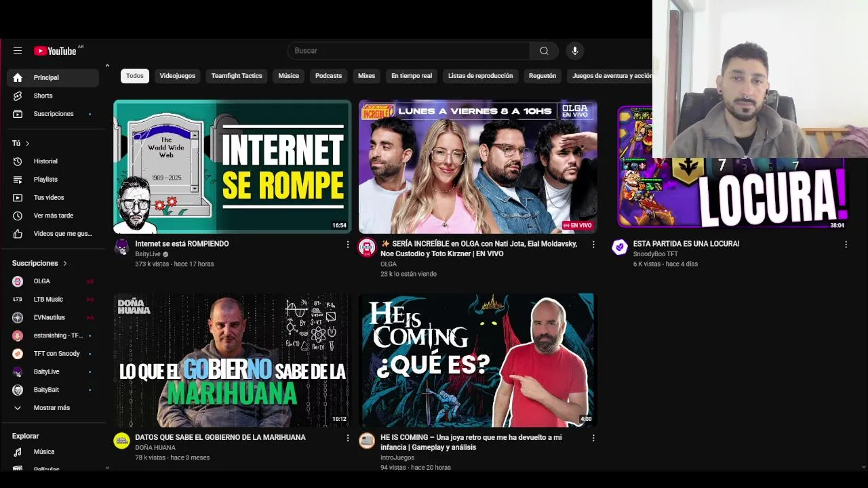Viewport: 868px width, 488px height.
Task: Open Música under Explorar
Action: (53, 452)
